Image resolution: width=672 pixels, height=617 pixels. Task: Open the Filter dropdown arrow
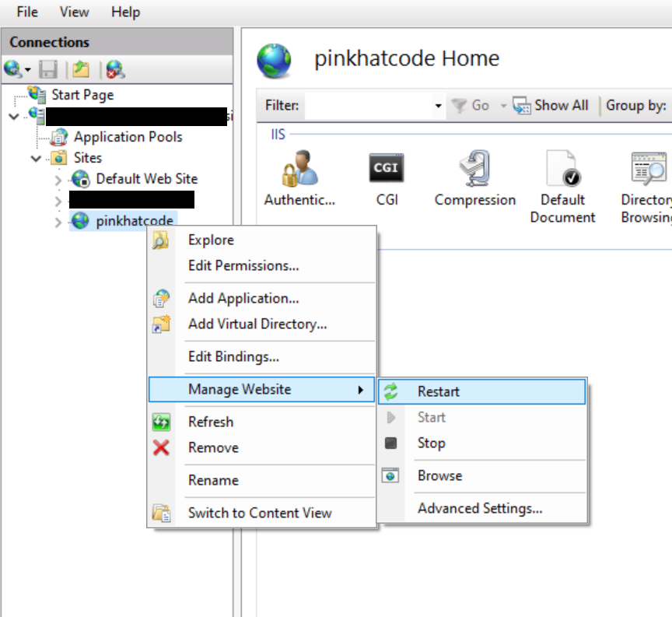point(439,106)
